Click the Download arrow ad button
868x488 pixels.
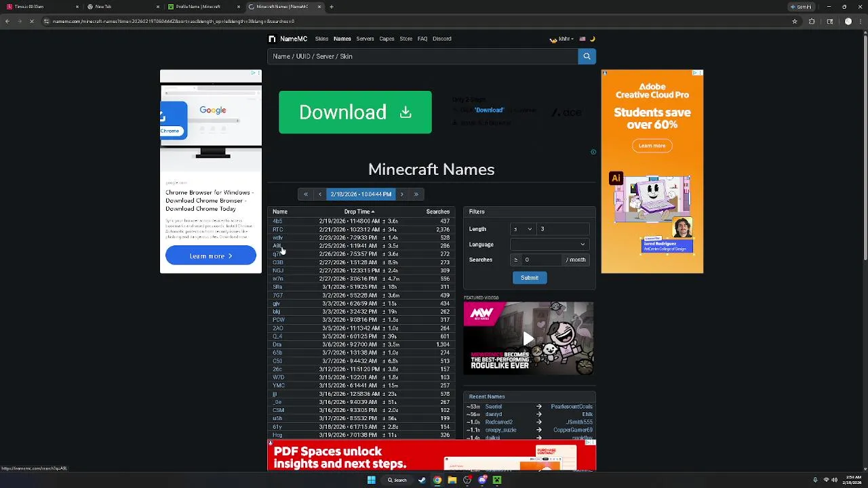pyautogui.click(x=355, y=112)
